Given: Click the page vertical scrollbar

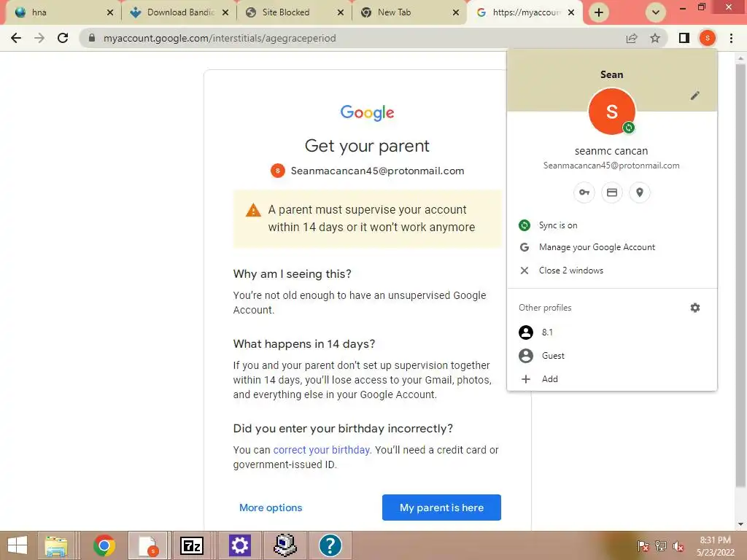Looking at the screenshot, I should click(x=740, y=276).
